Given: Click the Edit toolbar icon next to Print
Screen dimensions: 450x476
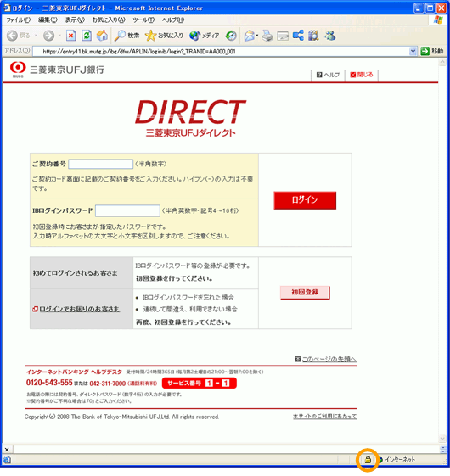Looking at the screenshot, I should 283,36.
